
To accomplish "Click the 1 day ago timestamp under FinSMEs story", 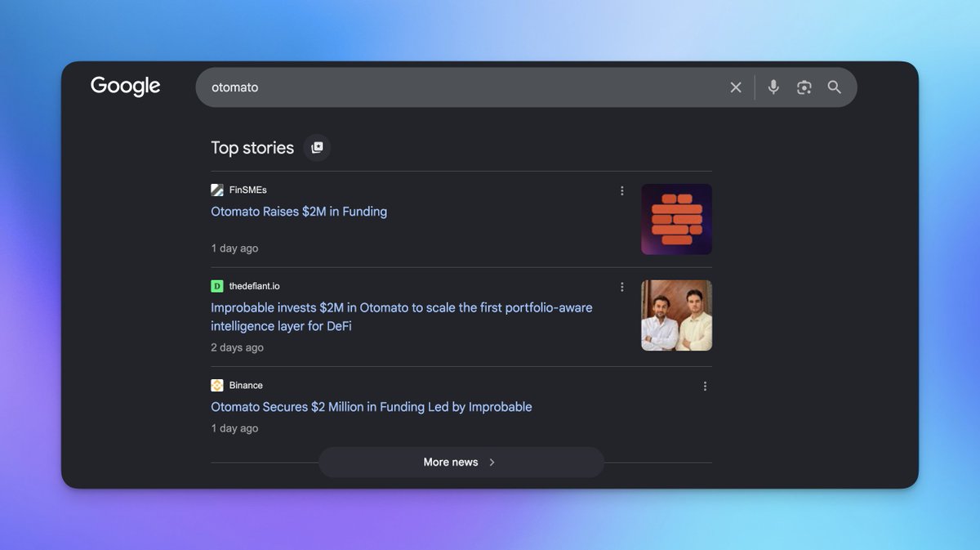I will pos(234,248).
